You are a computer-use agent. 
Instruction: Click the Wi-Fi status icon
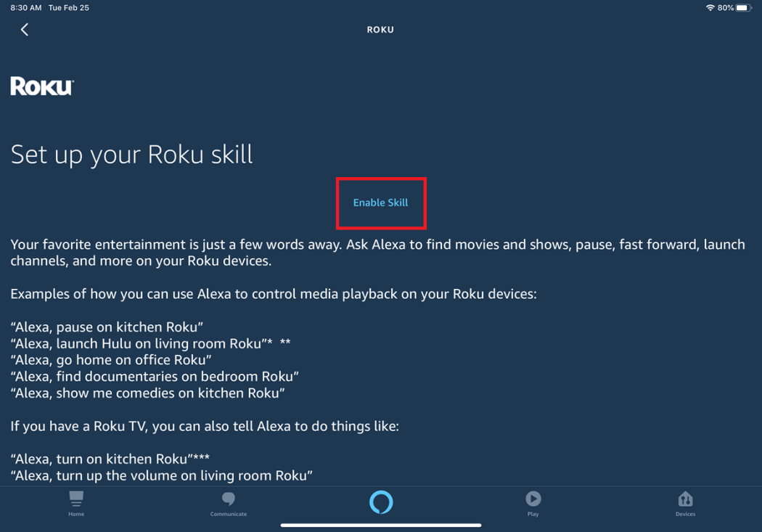[x=710, y=8]
